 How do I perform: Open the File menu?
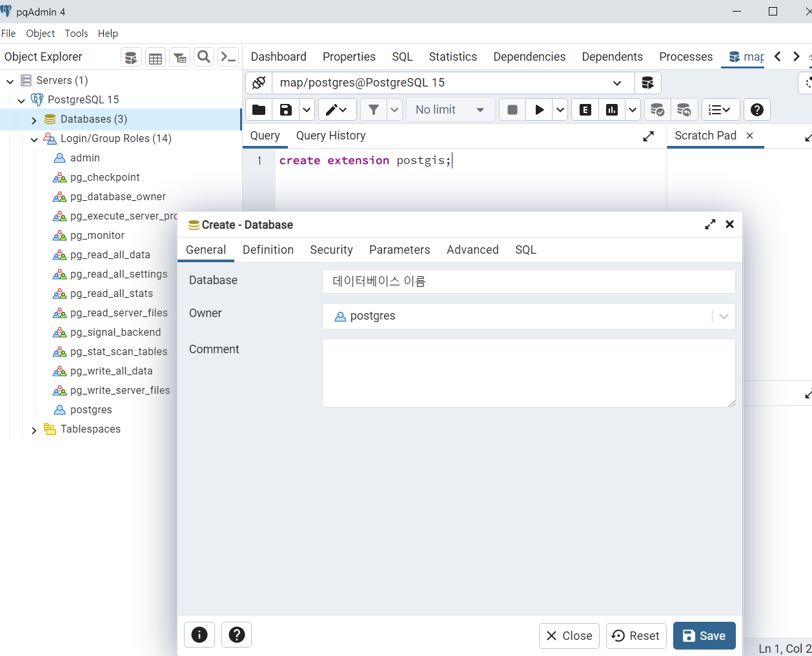[8, 34]
